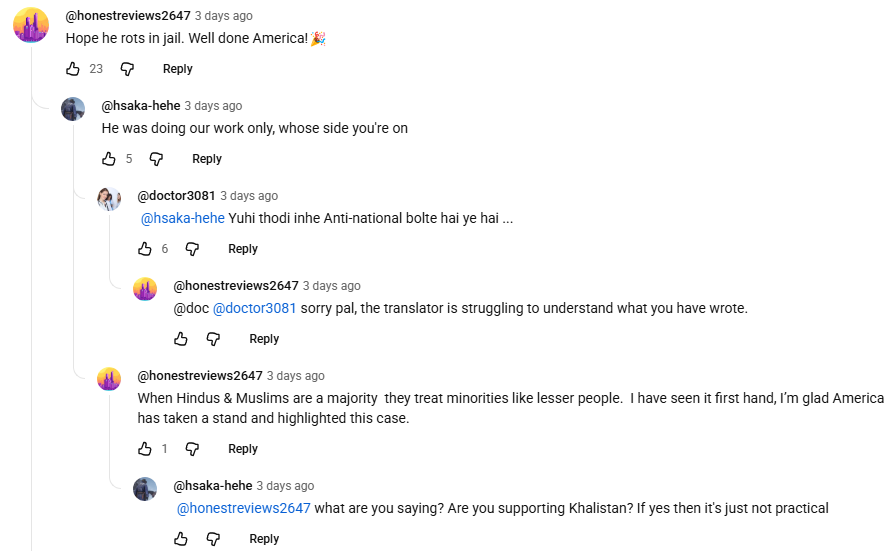Open the top commenter's purple city avatar
Viewport: 890px width, 551px height.
(x=31, y=25)
